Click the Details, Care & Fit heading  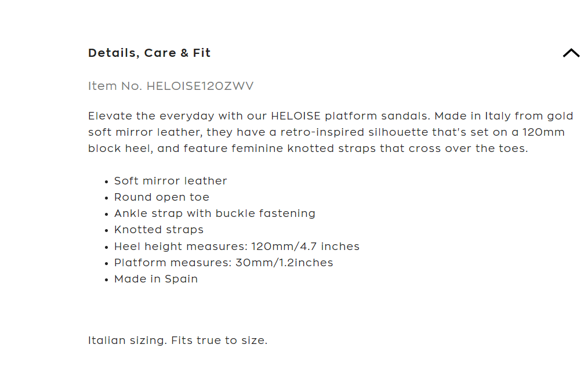[x=149, y=53]
